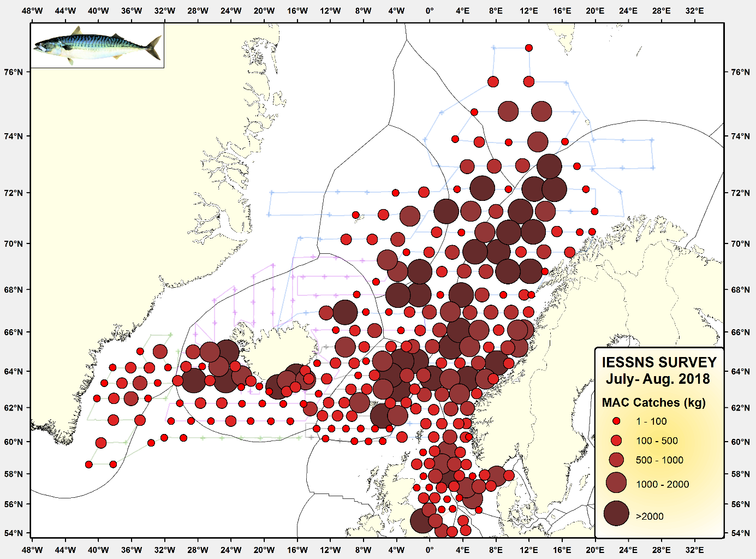Click the westernmost small red catch marker
The height and width of the screenshot is (559, 756).
click(89, 465)
